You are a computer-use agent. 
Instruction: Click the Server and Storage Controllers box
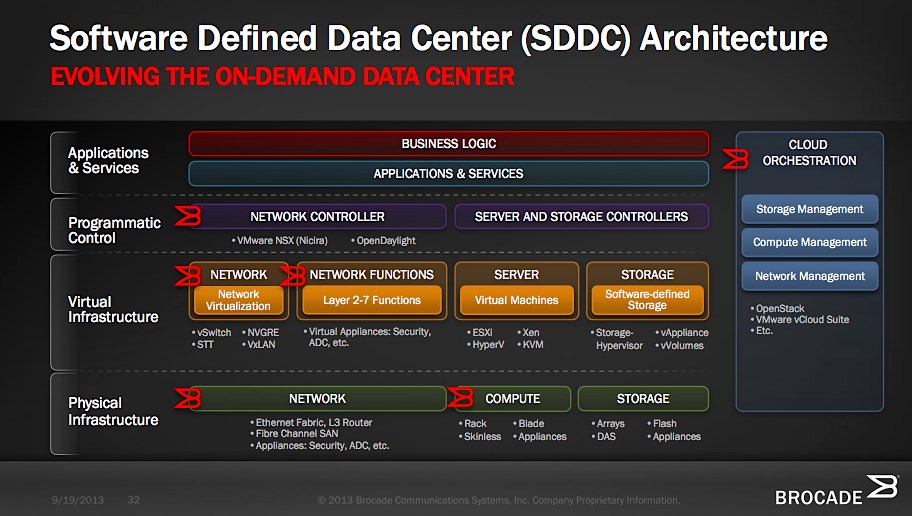pos(581,216)
